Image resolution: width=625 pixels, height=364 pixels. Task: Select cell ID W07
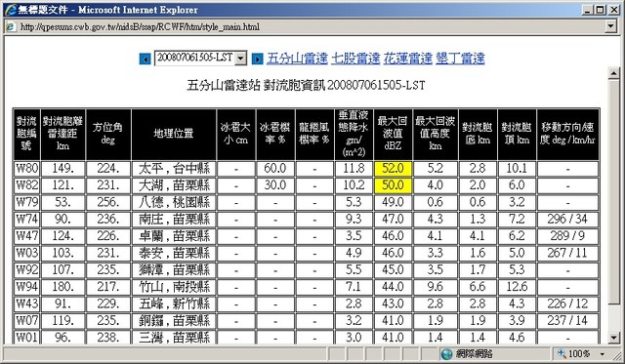point(26,321)
